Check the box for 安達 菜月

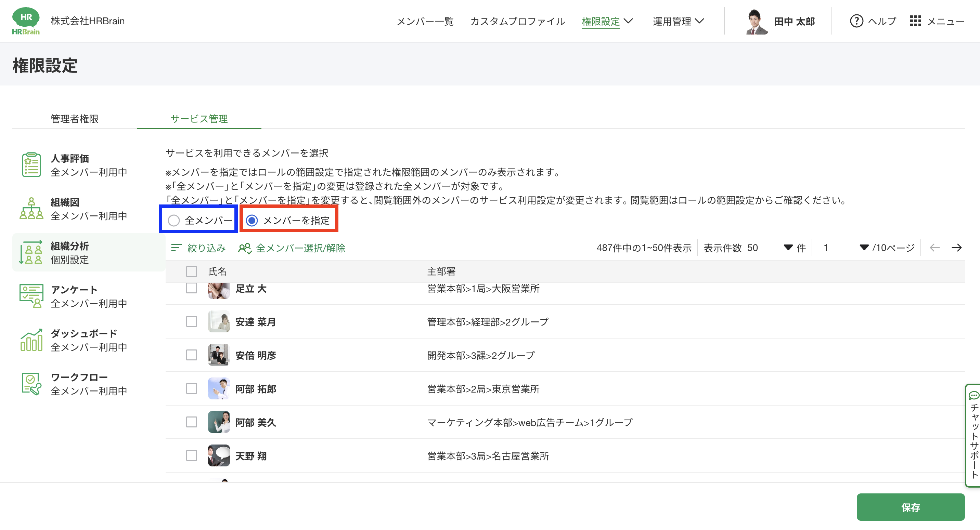(x=191, y=322)
